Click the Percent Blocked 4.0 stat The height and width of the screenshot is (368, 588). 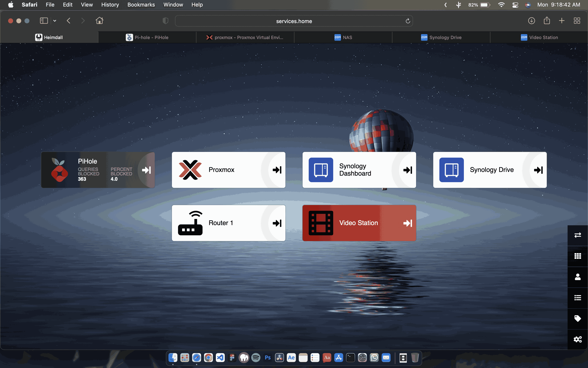pyautogui.click(x=121, y=174)
